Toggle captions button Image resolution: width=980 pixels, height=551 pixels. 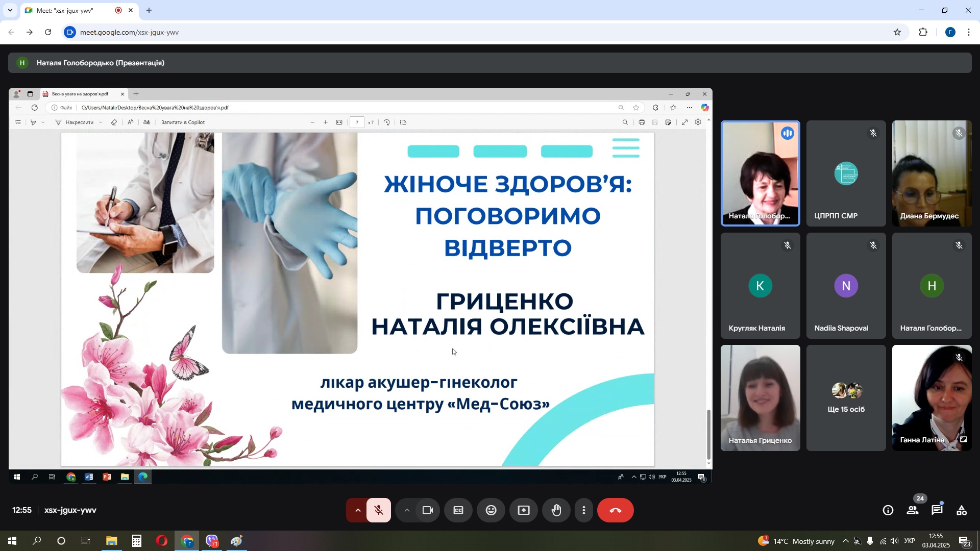(458, 511)
